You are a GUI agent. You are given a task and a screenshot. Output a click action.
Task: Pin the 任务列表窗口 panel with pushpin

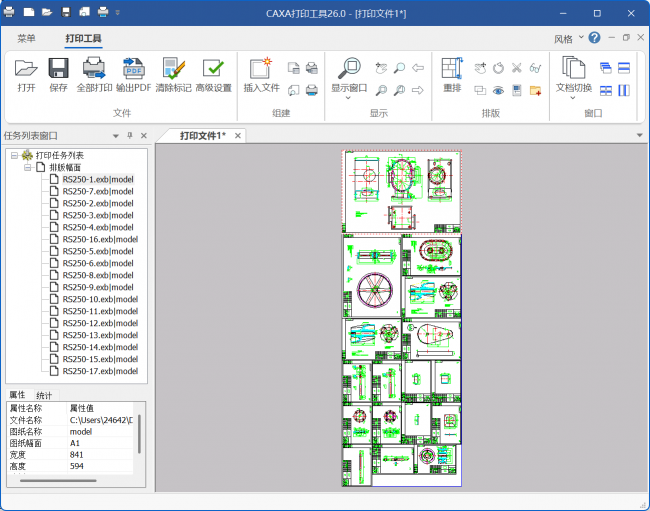point(130,136)
